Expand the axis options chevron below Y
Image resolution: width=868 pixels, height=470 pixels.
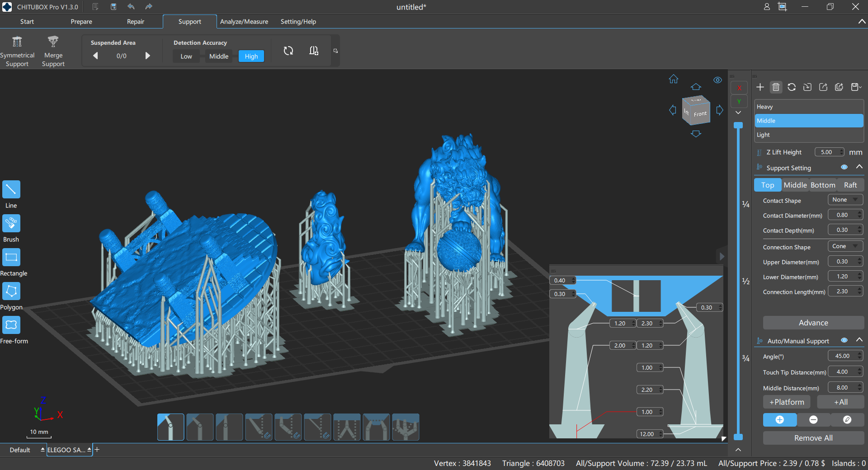point(738,113)
